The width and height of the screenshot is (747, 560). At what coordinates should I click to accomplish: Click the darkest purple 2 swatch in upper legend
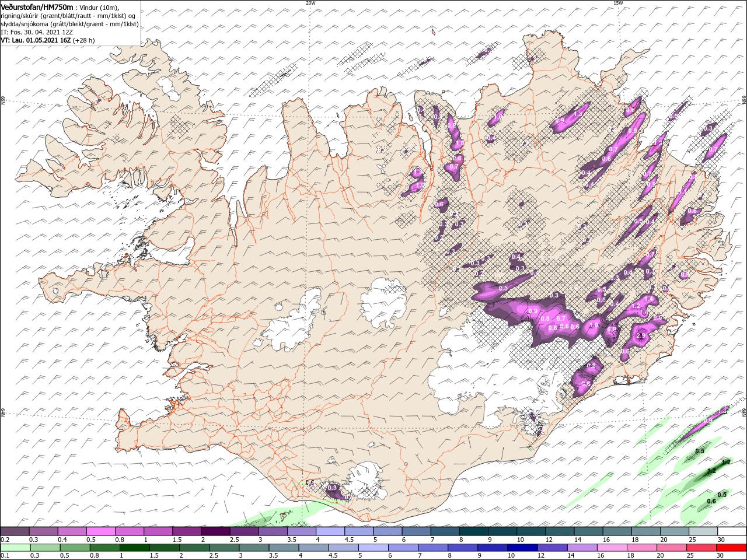tap(215, 531)
